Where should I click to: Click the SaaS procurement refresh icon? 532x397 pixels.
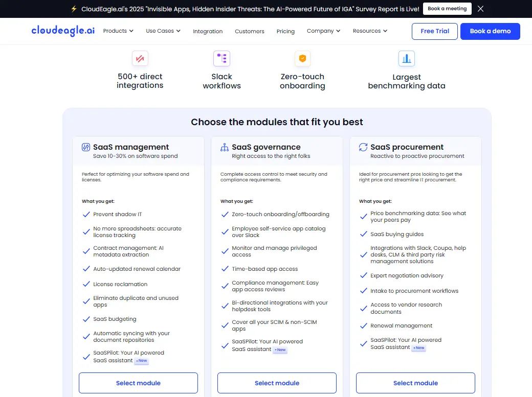tap(363, 147)
